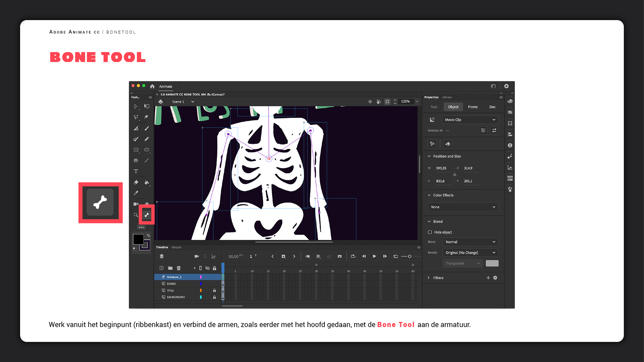Choose the Eyedropper tool

[136, 193]
